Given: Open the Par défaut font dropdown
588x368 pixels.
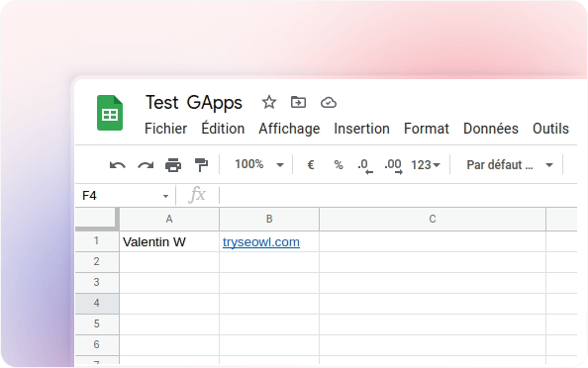Looking at the screenshot, I should [510, 165].
